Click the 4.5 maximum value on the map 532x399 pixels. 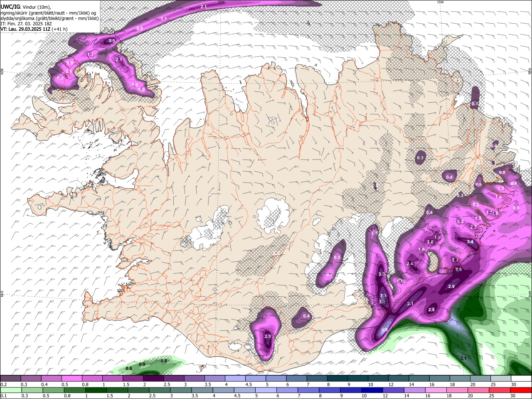click(384, 330)
